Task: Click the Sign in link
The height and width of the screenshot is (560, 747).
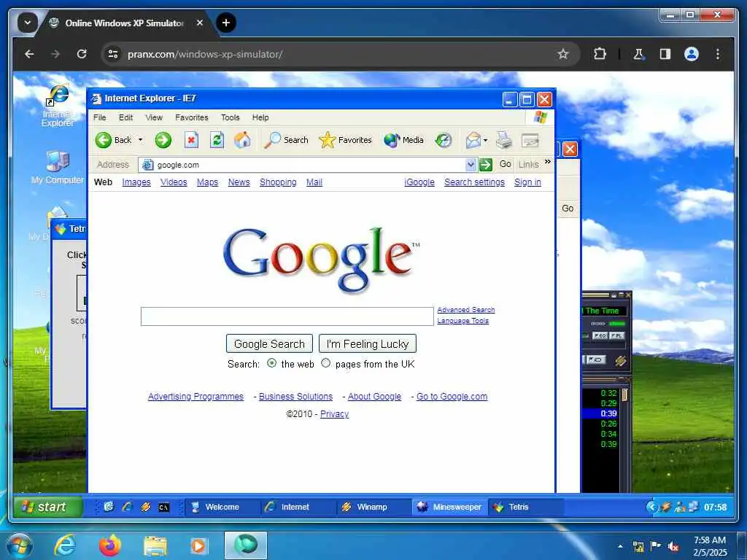Action: (527, 182)
